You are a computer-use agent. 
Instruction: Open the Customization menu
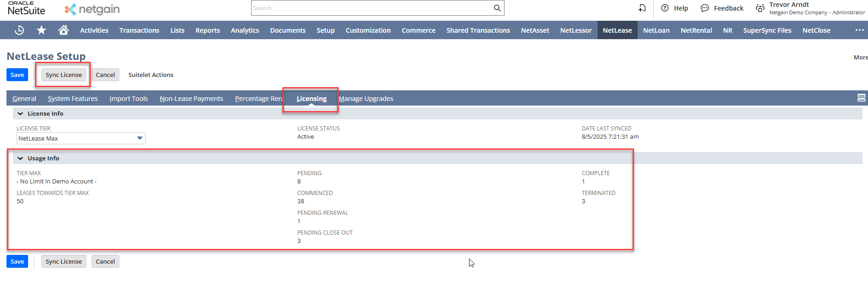(368, 30)
